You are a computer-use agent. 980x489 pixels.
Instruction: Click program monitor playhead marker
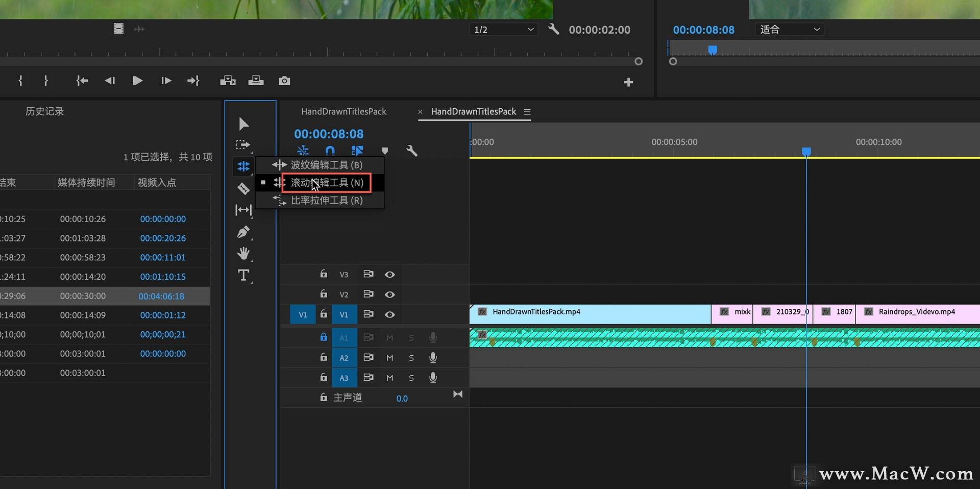point(713,50)
